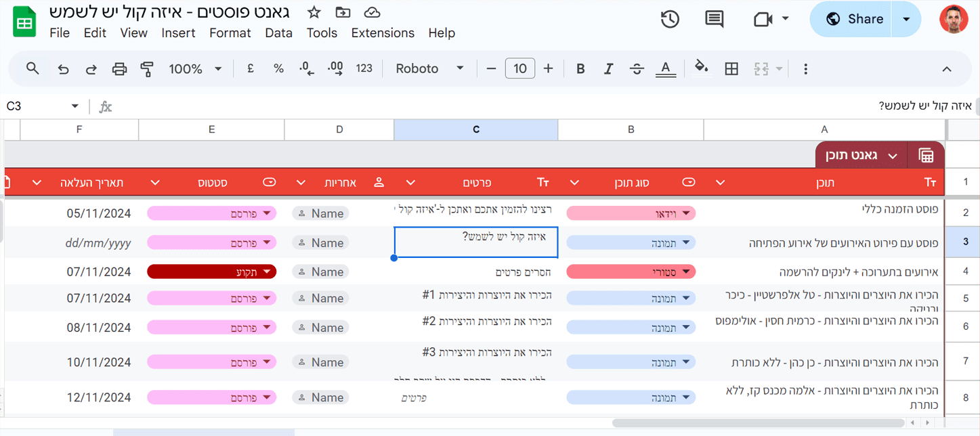Open the zoom 100% dropdown
The width and height of the screenshot is (980, 436).
point(195,68)
